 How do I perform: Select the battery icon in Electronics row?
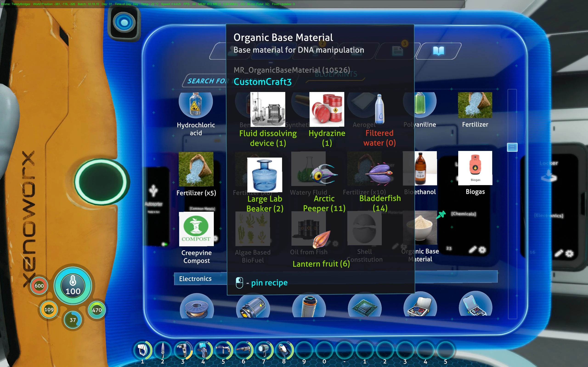pos(253,306)
